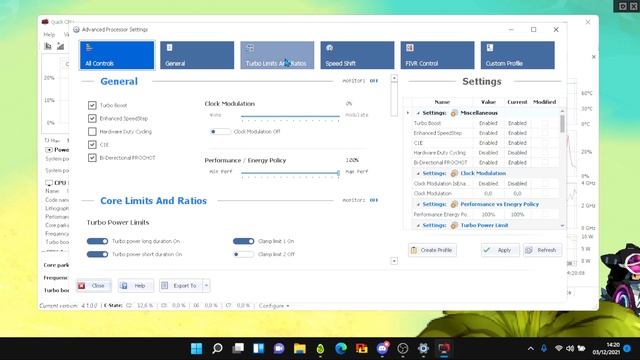Click the Create Profile button
The height and width of the screenshot is (360, 640).
[x=432, y=250]
